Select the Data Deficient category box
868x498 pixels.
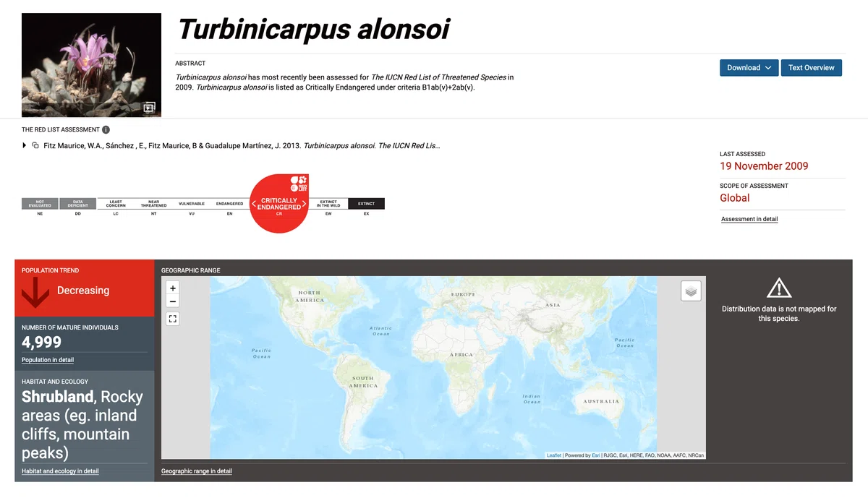pos(78,204)
